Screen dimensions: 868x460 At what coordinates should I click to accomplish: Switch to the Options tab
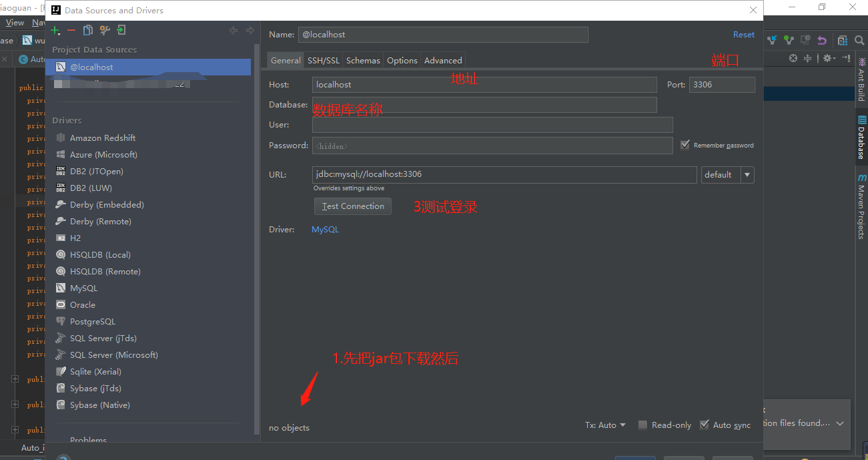[402, 60]
